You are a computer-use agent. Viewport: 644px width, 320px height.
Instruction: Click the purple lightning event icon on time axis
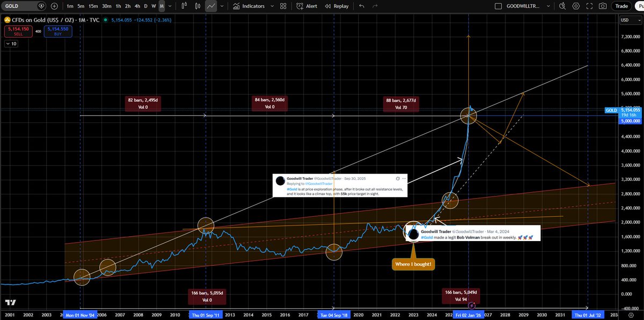pos(472,305)
